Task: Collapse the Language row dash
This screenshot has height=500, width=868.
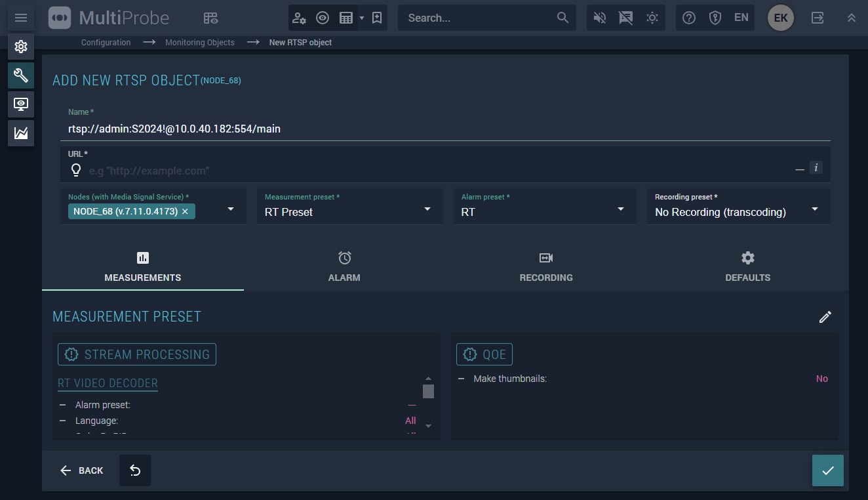Action: click(x=63, y=421)
